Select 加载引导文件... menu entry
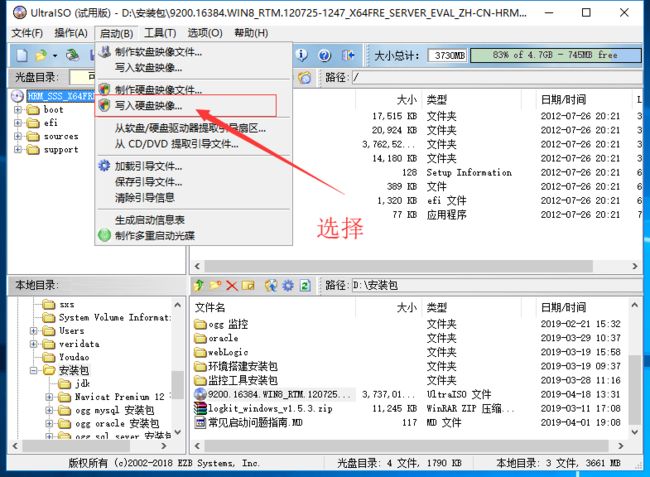This screenshot has height=477, width=650. point(148,166)
